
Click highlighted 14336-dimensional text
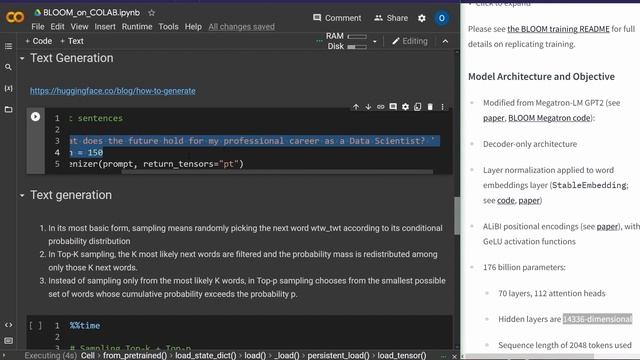point(597,319)
